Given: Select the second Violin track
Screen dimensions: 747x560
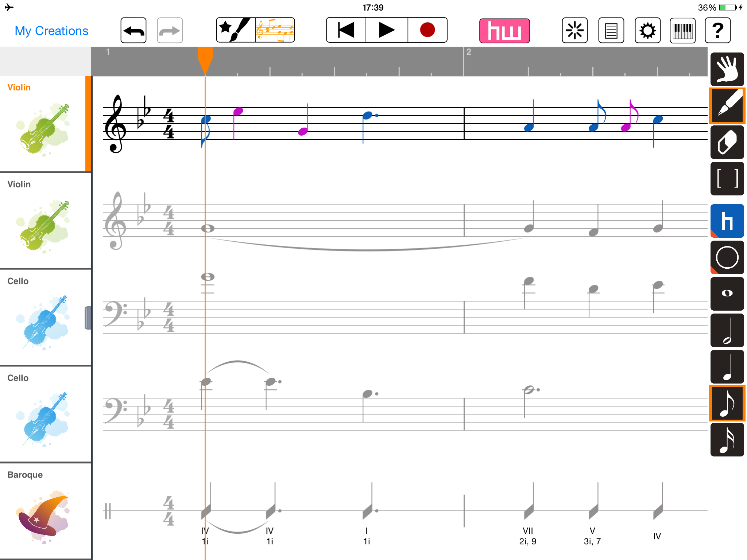Looking at the screenshot, I should (45, 221).
